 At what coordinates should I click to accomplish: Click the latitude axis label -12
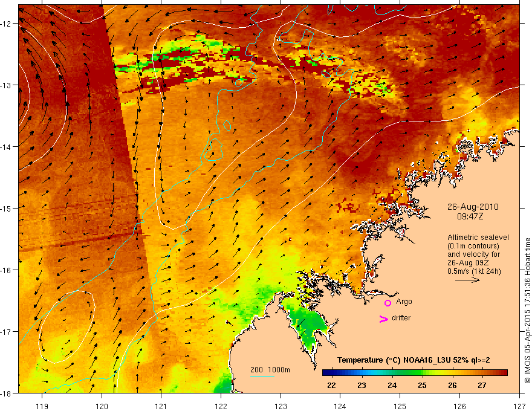click(5, 24)
